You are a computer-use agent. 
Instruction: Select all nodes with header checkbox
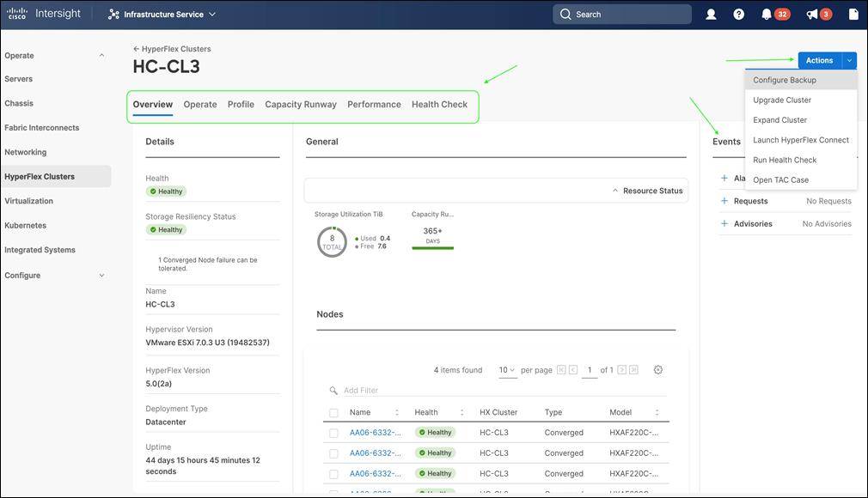(x=334, y=412)
